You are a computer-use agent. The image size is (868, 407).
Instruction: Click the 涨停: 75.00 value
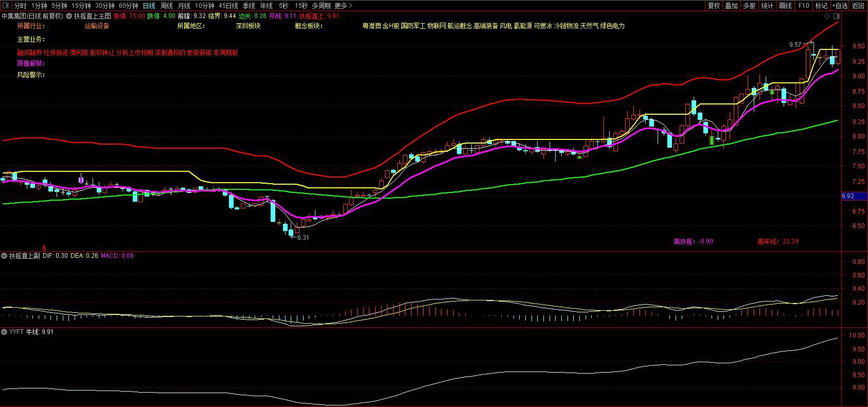(129, 16)
